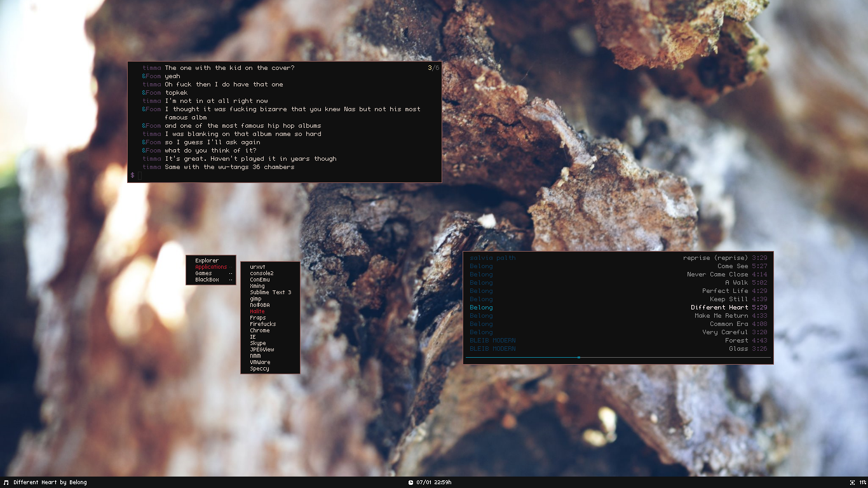
Task: Click the icon beside the 11% indicator
Action: click(x=853, y=482)
